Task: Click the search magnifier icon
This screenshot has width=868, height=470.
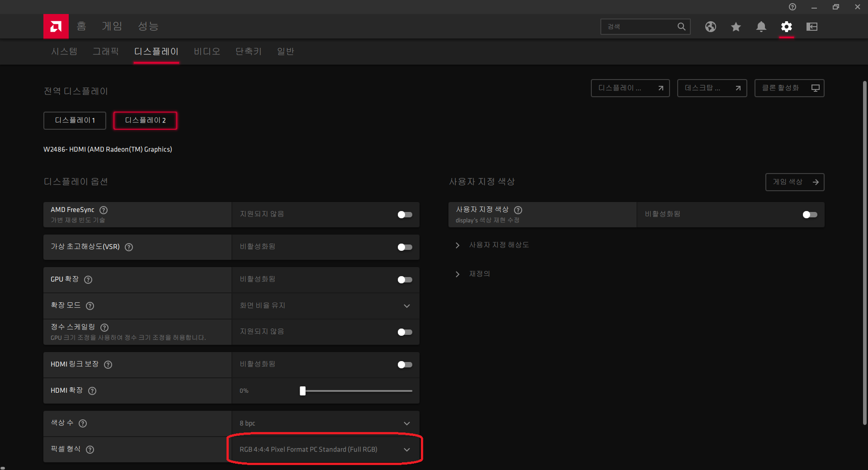Action: [681, 27]
